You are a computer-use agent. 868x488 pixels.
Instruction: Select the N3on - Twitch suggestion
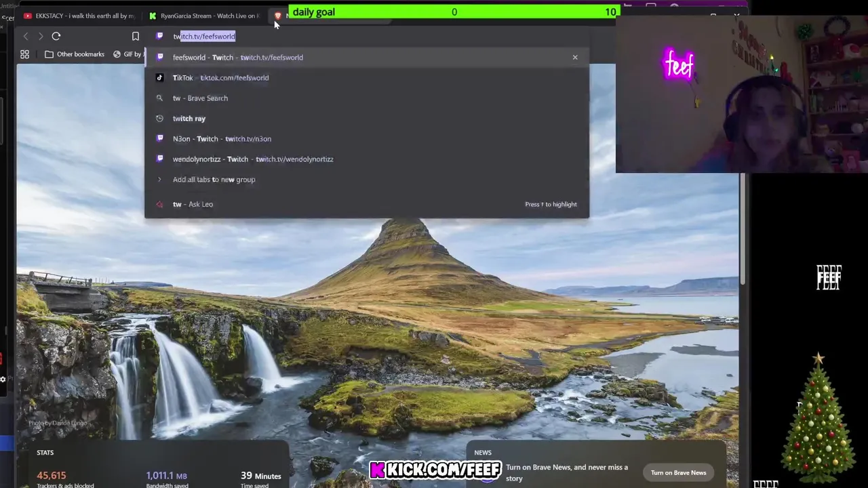[x=366, y=139]
